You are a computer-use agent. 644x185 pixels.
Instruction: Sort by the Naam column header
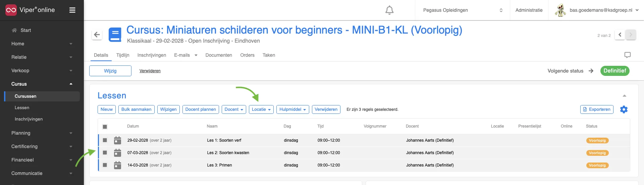click(212, 126)
